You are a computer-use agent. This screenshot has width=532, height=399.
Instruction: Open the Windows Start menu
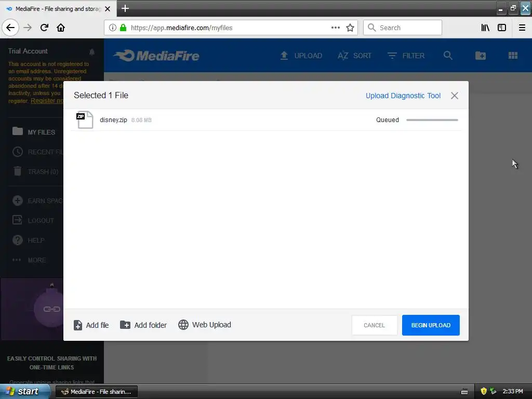[24, 392]
